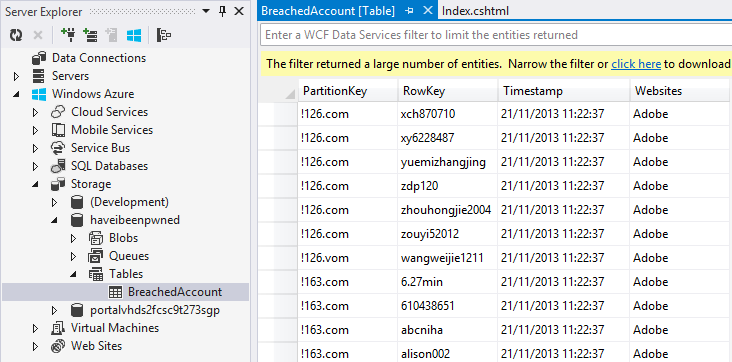Expand the SQL Databases node
Viewport: 732px width, 362px height.
click(35, 166)
